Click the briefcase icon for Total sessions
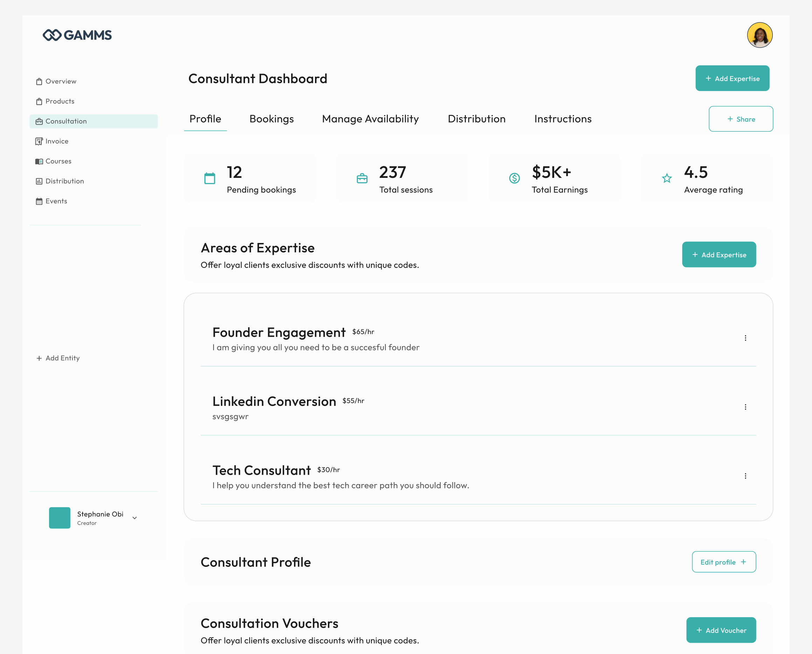812x654 pixels. point(362,178)
